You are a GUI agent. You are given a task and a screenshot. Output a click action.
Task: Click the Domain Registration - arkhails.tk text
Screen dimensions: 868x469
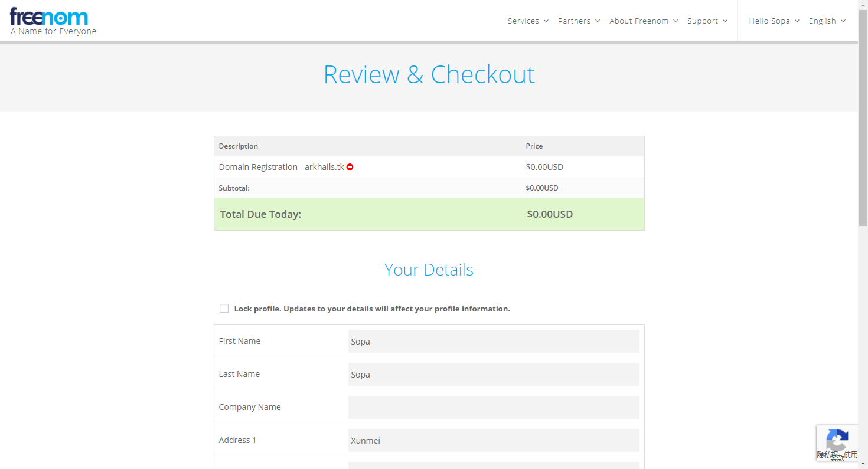click(x=282, y=167)
